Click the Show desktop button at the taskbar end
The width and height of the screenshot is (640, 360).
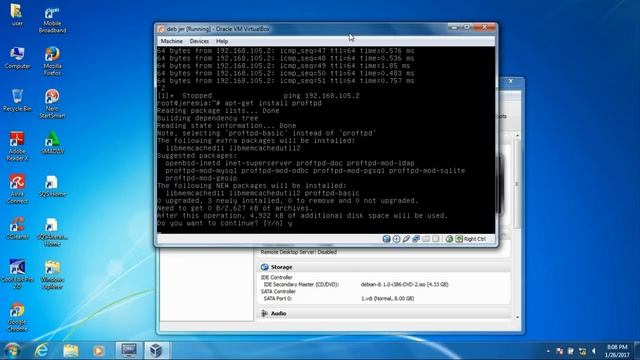pos(637,351)
